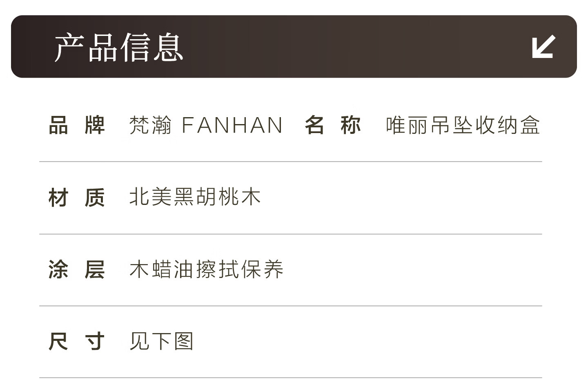This screenshot has width=588, height=389.
Task: Open the 见下图 size reference
Action: tap(161, 341)
